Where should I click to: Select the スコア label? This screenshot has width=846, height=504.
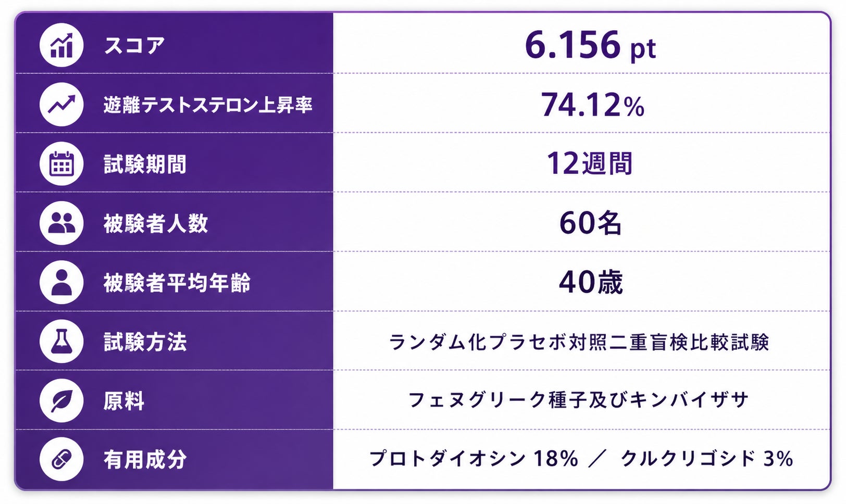pyautogui.click(x=134, y=45)
